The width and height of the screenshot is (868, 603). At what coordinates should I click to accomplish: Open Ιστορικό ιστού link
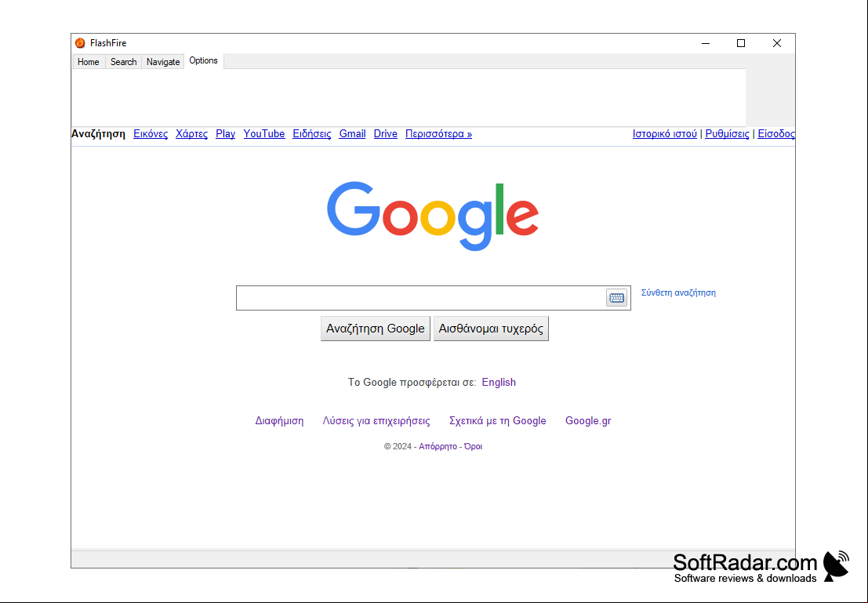pyautogui.click(x=665, y=134)
